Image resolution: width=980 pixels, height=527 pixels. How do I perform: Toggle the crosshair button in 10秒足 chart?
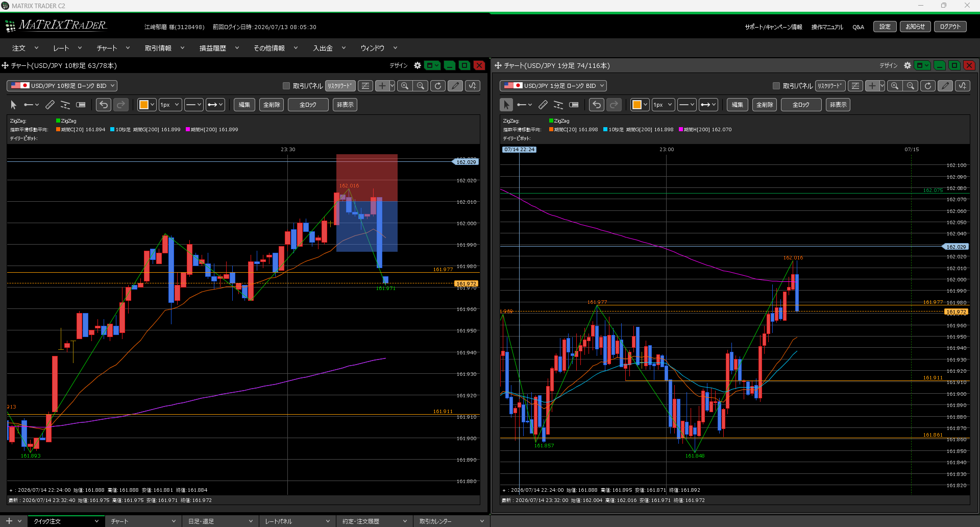click(382, 86)
